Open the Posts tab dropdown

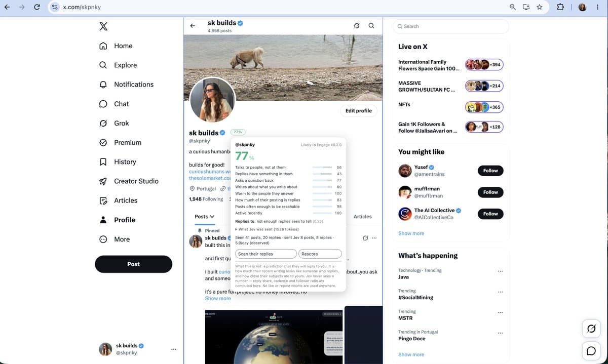point(205,217)
